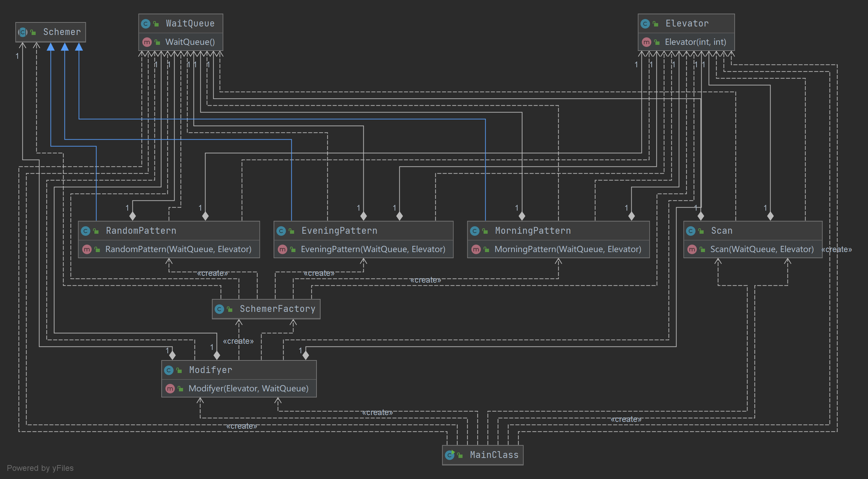Viewport: 868px width, 479px height.
Task: Select the Schemer class name
Action: (x=62, y=32)
